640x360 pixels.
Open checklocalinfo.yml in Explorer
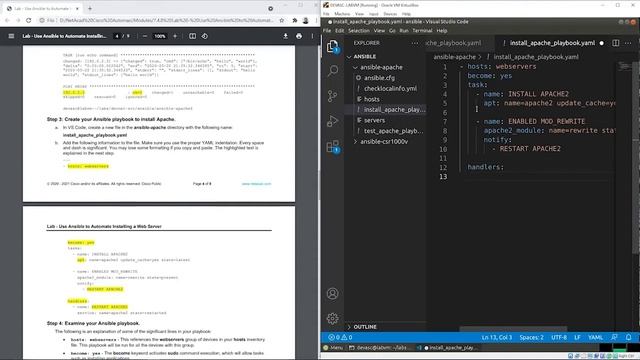(x=390, y=88)
